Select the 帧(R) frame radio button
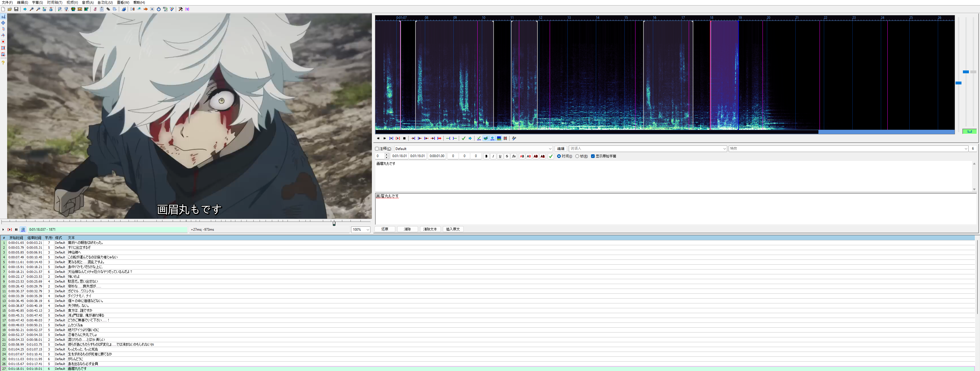The image size is (980, 371). [577, 156]
